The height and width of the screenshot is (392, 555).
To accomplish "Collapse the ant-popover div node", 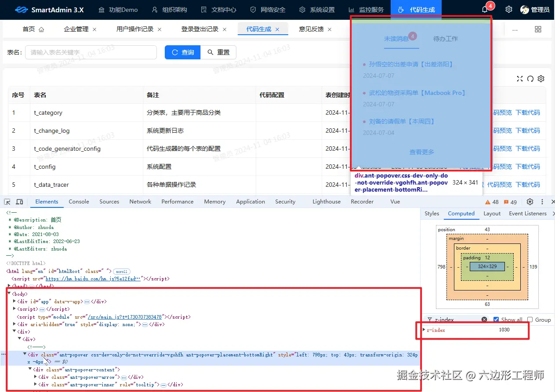I will coord(25,354).
